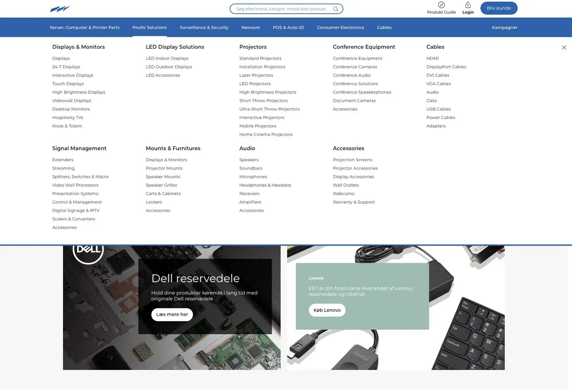Go to Home Cinema Projectors
This screenshot has width=572, height=392.
pos(266,134)
